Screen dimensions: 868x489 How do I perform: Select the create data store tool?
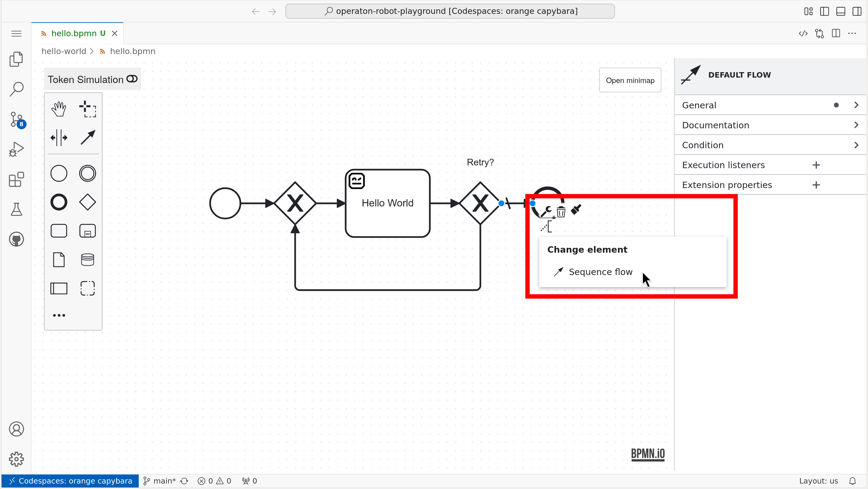[x=87, y=259]
